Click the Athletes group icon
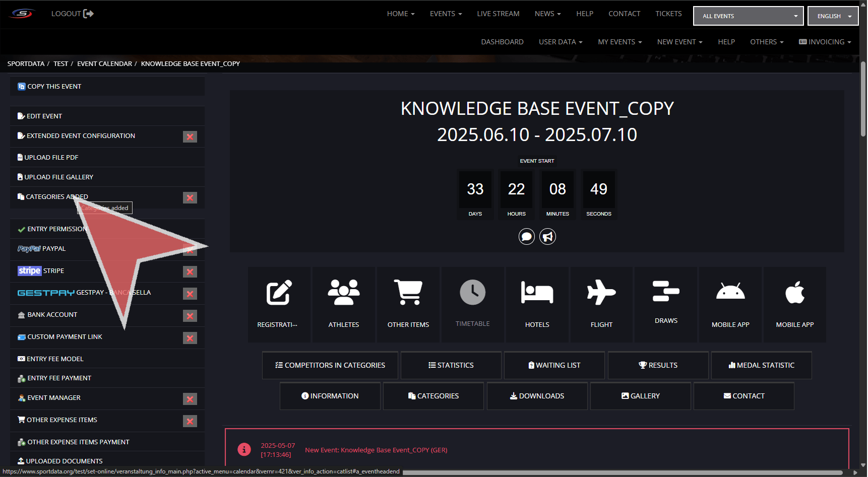The width and height of the screenshot is (868, 477). coord(343,293)
